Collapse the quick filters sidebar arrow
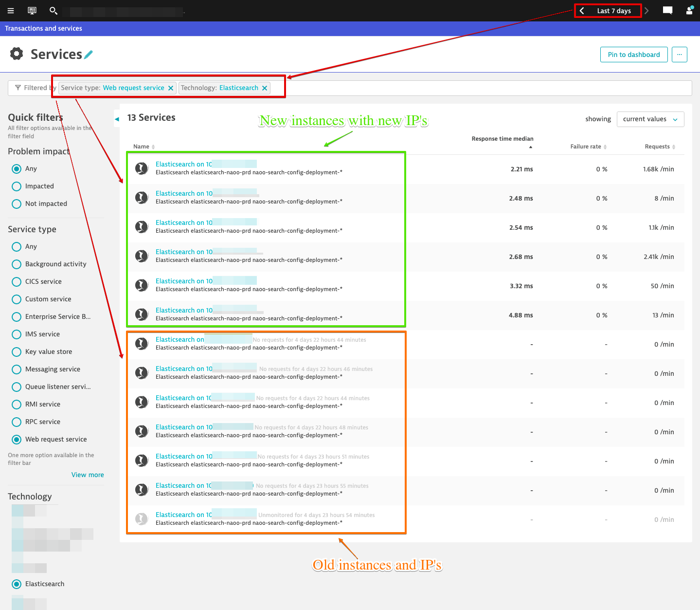Viewport: 700px width, 610px height. [x=117, y=119]
